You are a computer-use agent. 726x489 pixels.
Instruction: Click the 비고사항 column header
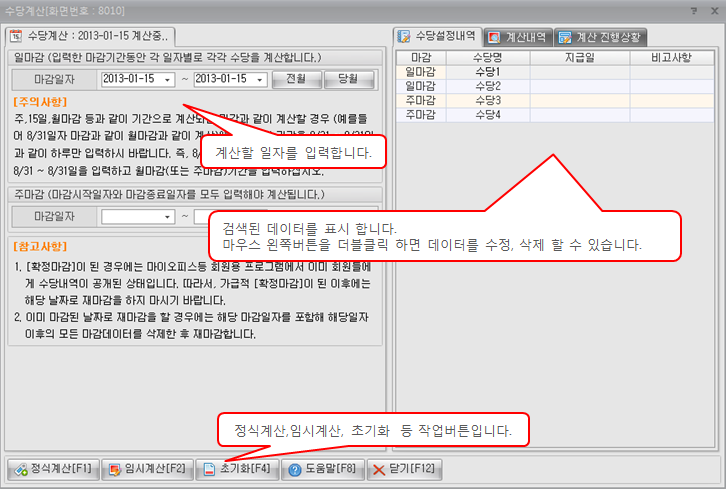coord(671,58)
